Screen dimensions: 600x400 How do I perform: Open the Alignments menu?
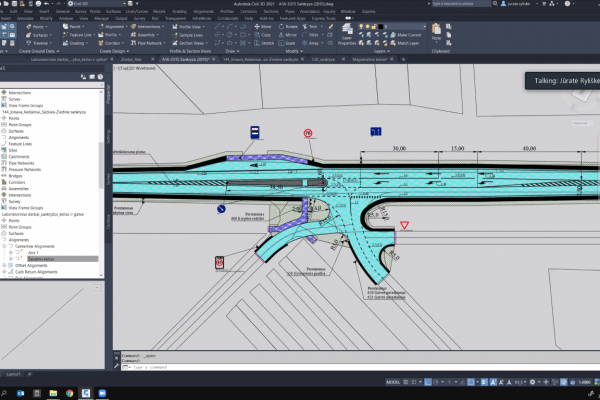coord(204,11)
